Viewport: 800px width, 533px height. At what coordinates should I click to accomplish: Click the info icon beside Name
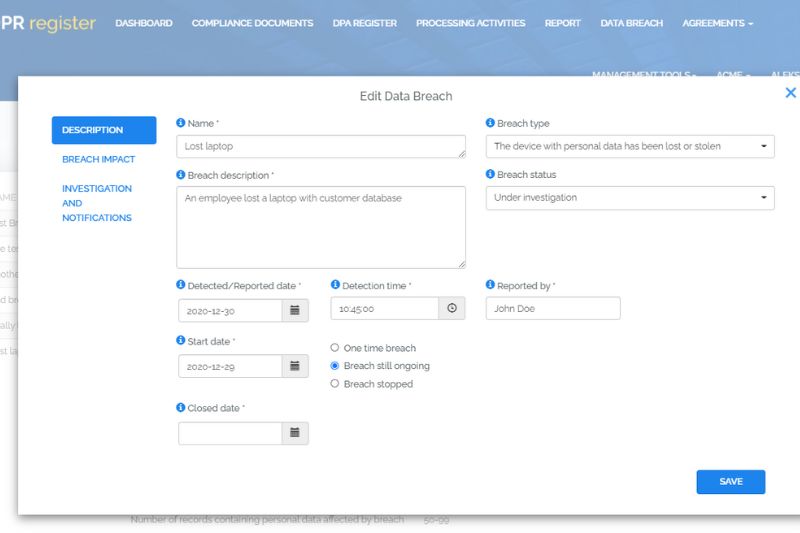(x=181, y=123)
